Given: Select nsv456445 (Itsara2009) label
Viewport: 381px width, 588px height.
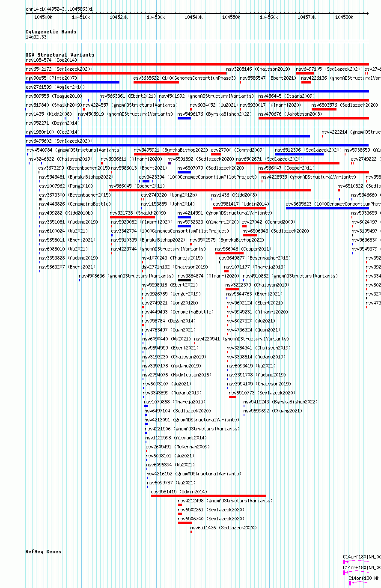Looking at the screenshot, I should [x=286, y=96].
